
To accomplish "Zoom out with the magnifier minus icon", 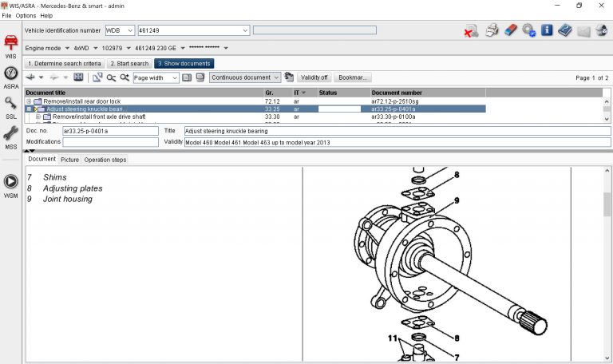I will pyautogui.click(x=111, y=77).
